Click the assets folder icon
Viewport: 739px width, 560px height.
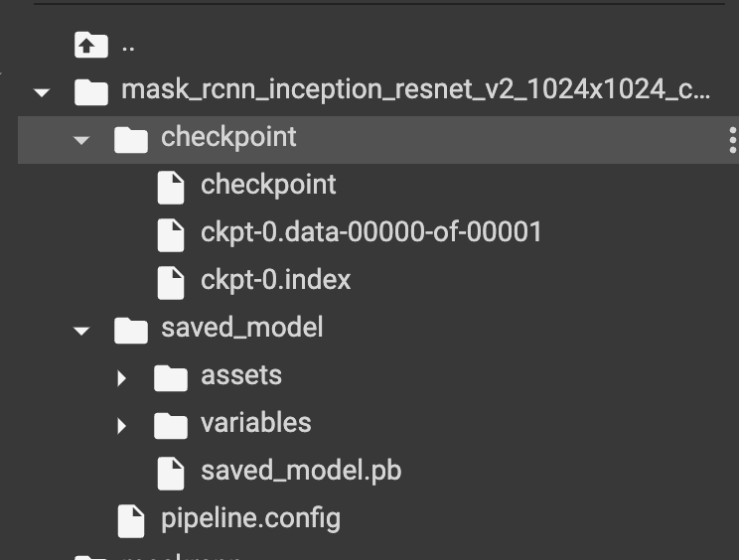[x=171, y=377]
